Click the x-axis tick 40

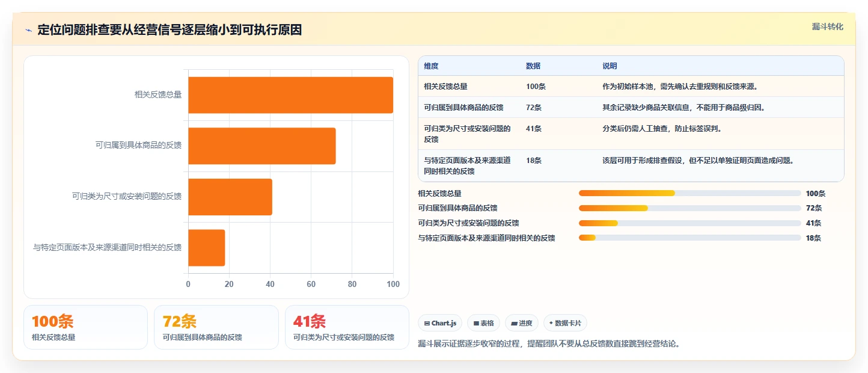click(270, 285)
